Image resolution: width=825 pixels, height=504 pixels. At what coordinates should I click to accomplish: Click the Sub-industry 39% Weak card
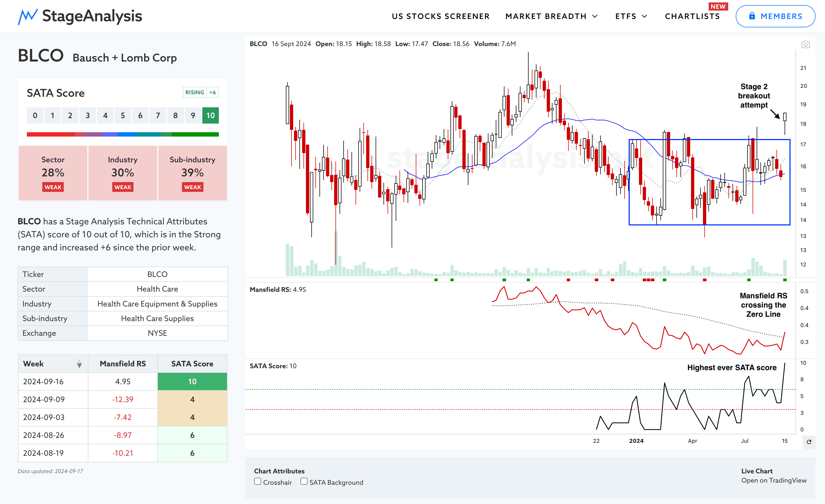(193, 173)
